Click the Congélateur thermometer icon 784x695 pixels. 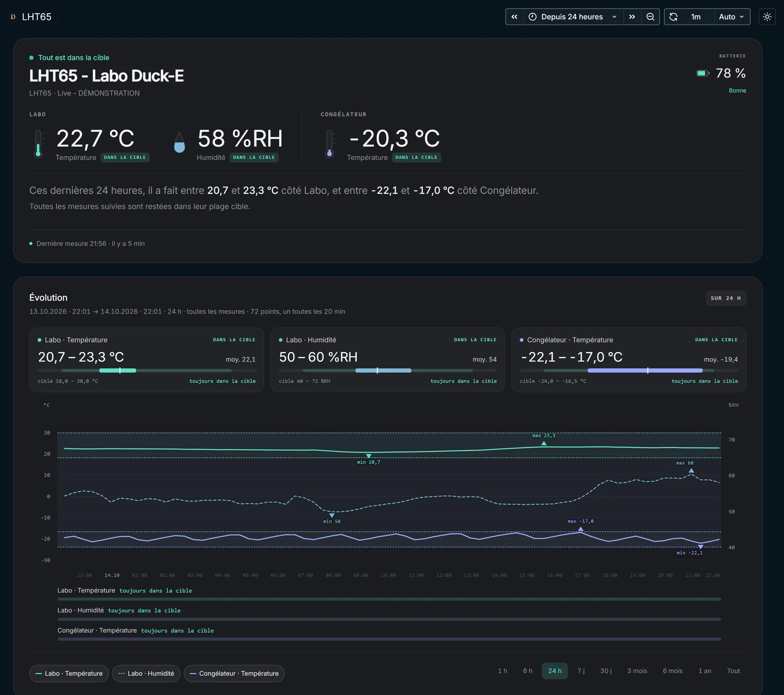[329, 144]
